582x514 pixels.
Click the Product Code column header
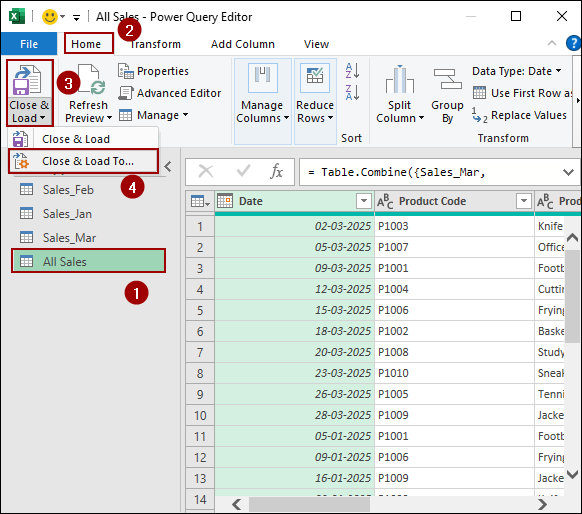point(454,201)
